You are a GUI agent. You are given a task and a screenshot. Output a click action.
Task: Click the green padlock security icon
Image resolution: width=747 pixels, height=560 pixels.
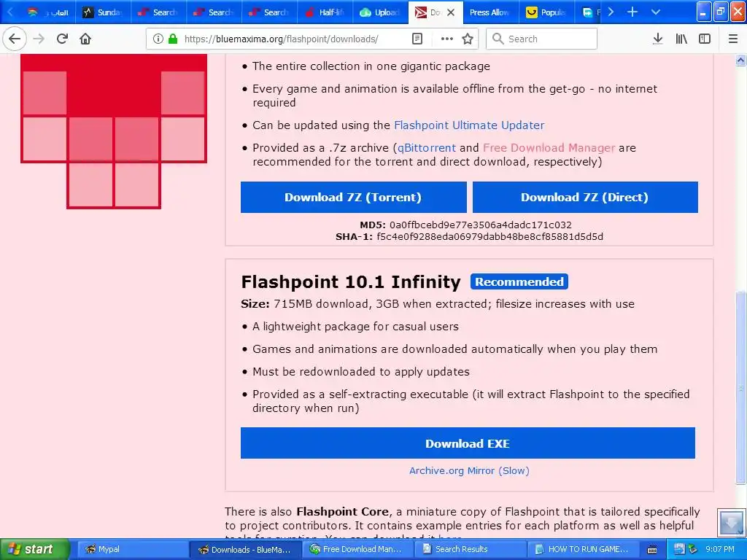pyautogui.click(x=173, y=39)
